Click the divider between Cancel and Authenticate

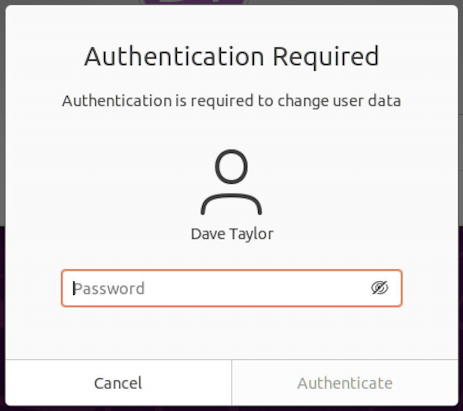(231, 383)
